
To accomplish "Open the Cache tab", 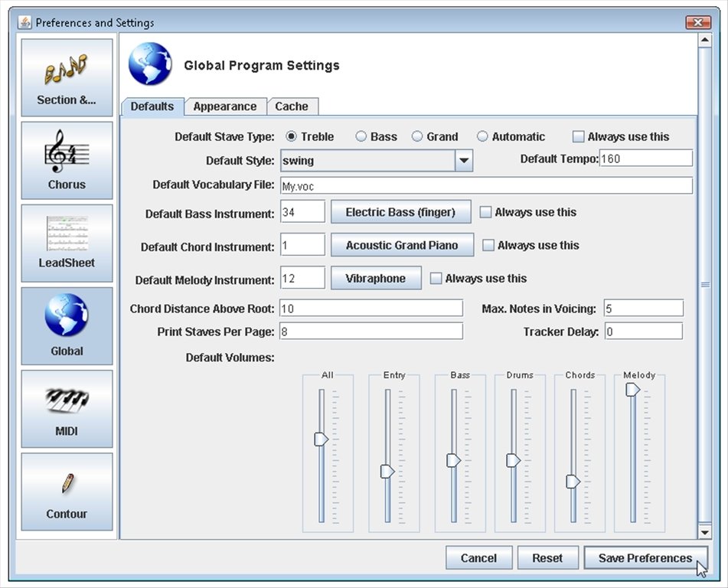I will [292, 106].
